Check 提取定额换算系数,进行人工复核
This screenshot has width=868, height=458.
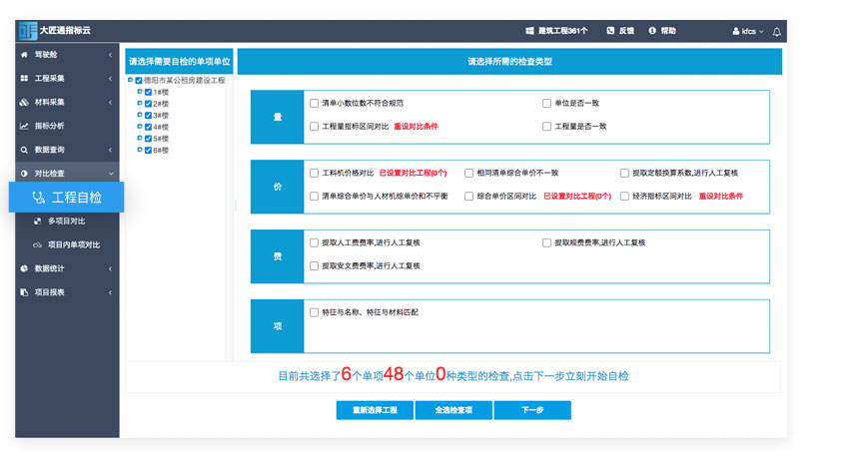(624, 174)
